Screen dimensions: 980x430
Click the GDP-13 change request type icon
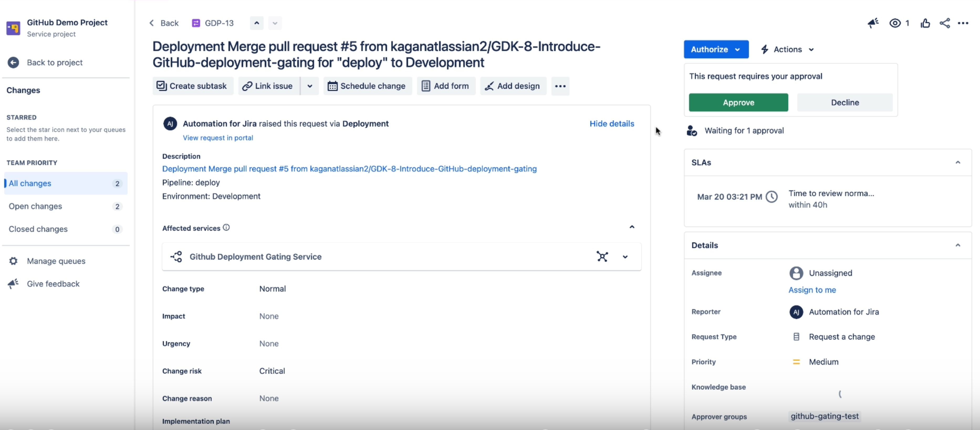click(196, 23)
